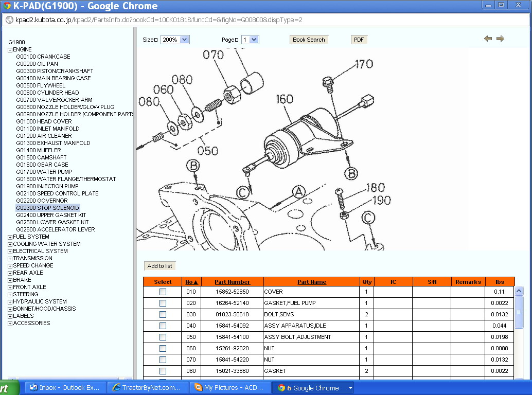The width and height of the screenshot is (532, 395).
Task: Go to next figure with right arrow
Action: [x=500, y=39]
